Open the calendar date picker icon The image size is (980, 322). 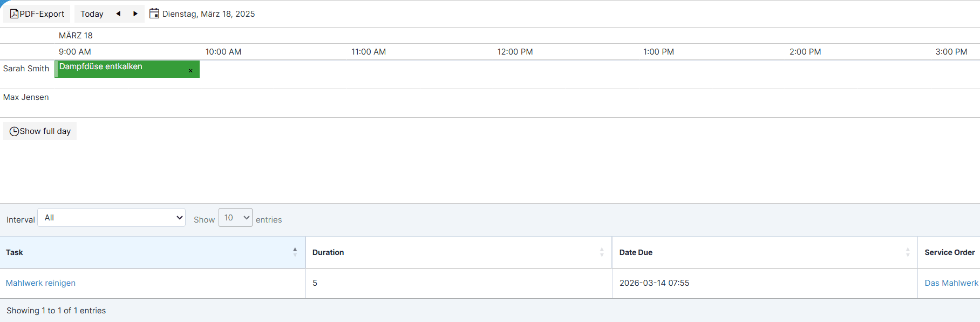coord(154,14)
